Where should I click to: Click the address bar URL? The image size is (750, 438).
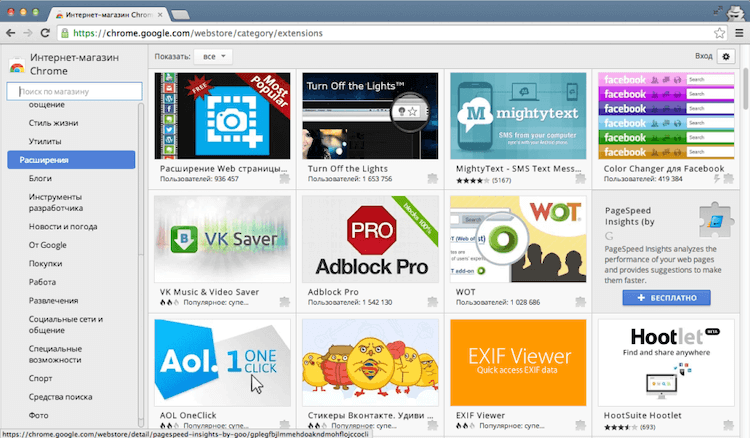click(198, 33)
